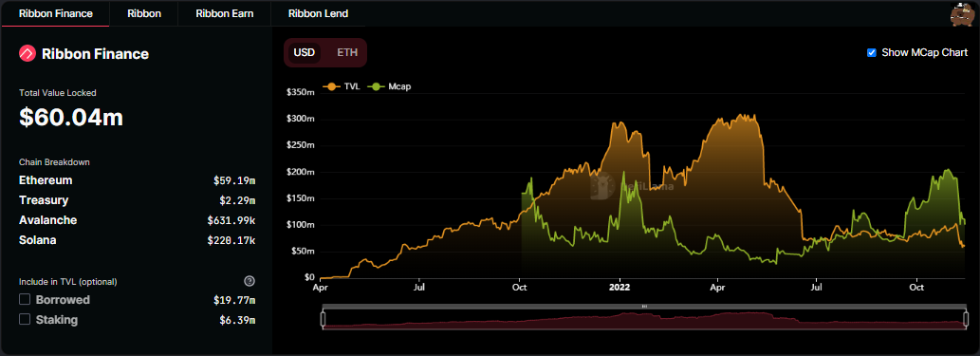
Task: Click the question mark help icon
Action: (x=250, y=281)
